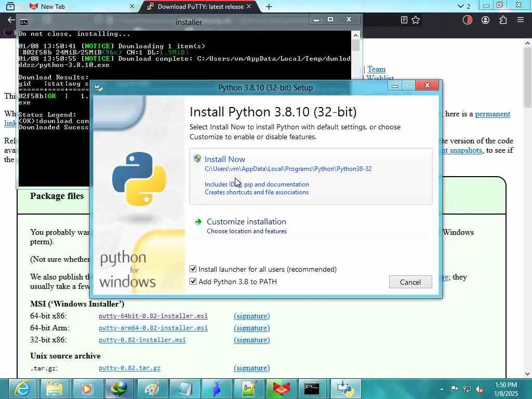Toggle reader view icon in address bar
The image size is (532, 399).
coord(404,20)
